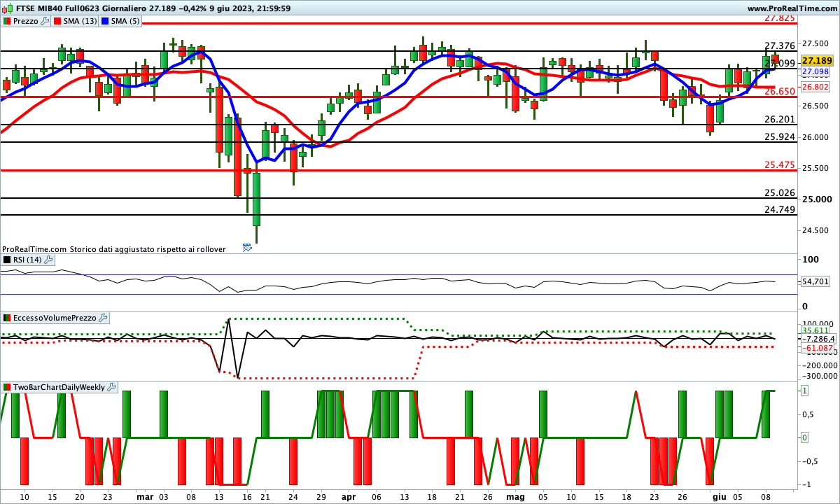Click the red SMA (13) color swatch
The height and width of the screenshot is (504, 840).
coord(57,21)
